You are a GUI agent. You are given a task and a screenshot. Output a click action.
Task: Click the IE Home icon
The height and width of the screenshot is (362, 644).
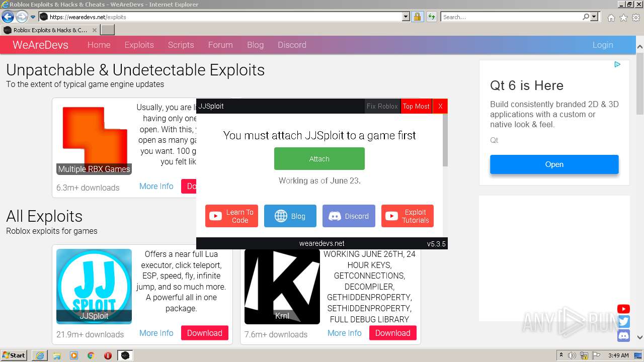tap(611, 18)
